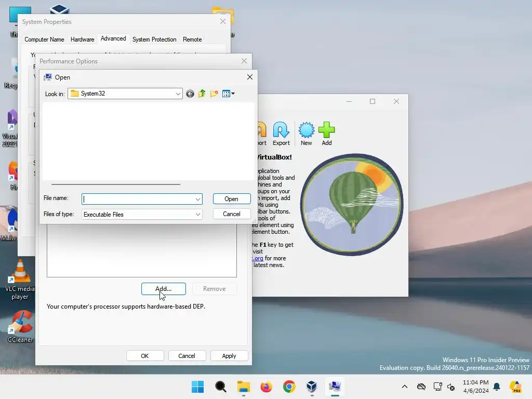Click the OneDrive cloud tray icon

(421, 387)
